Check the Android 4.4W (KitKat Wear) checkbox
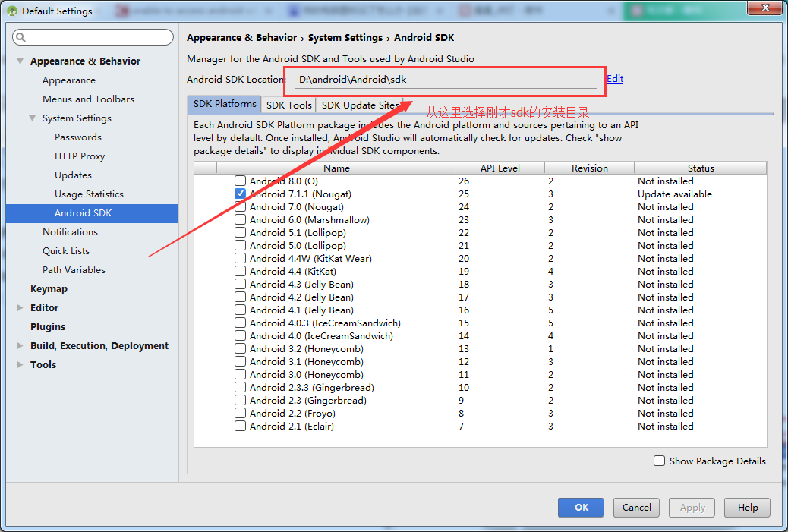The width and height of the screenshot is (788, 532). (x=240, y=258)
